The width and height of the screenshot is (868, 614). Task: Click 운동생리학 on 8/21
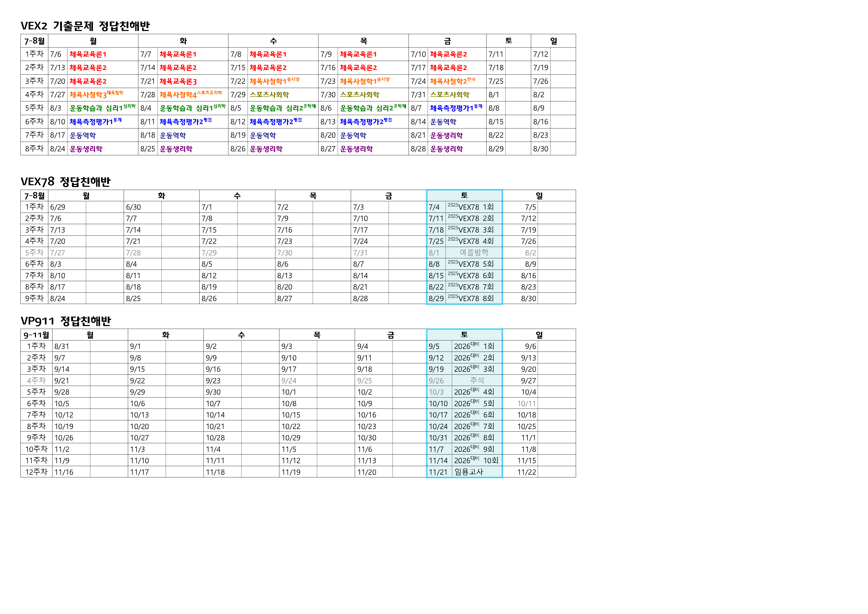tap(446, 135)
